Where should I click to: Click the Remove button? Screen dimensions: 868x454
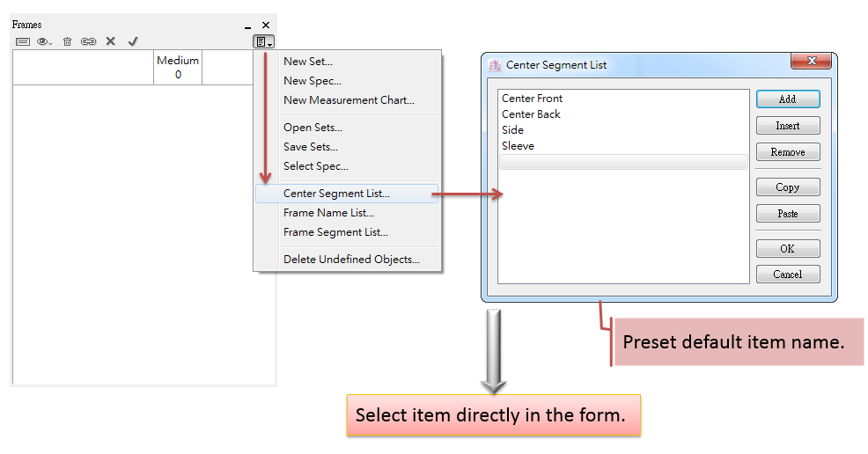pos(787,152)
